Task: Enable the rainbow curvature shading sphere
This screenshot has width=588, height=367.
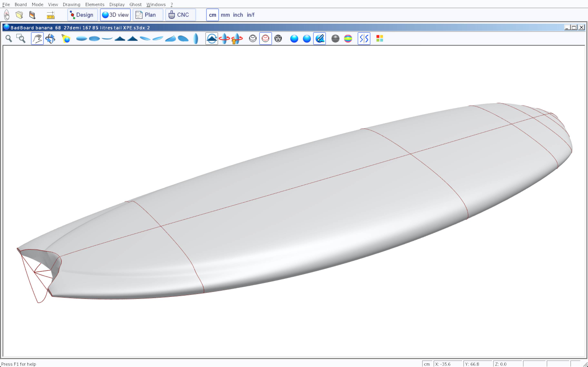Action: pos(348,39)
